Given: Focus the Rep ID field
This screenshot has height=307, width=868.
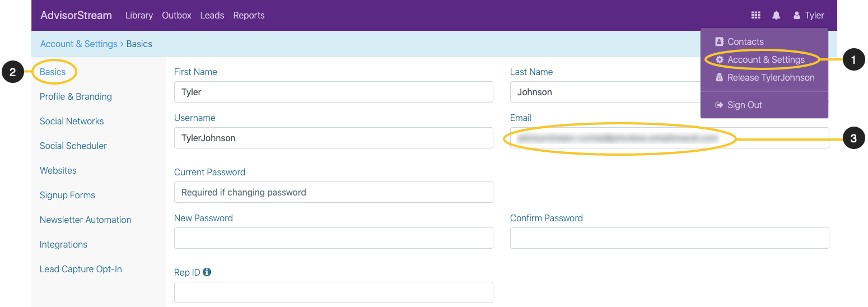Looking at the screenshot, I should coord(334,292).
